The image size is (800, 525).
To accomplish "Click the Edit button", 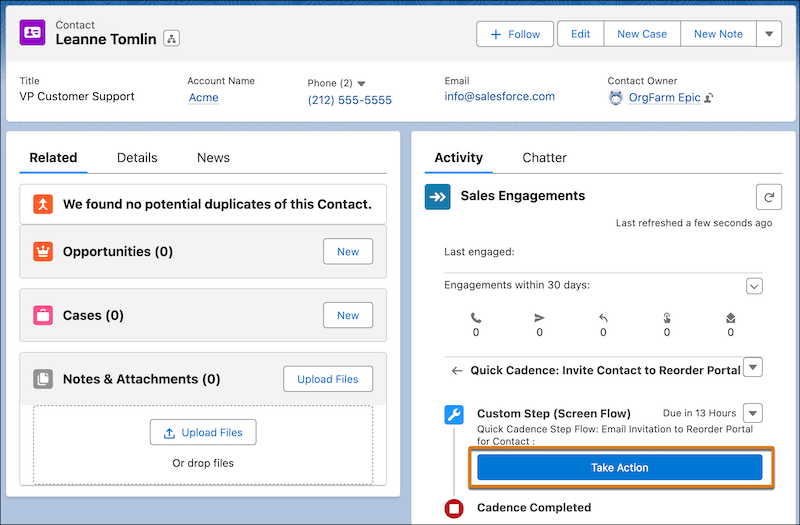I will [581, 34].
